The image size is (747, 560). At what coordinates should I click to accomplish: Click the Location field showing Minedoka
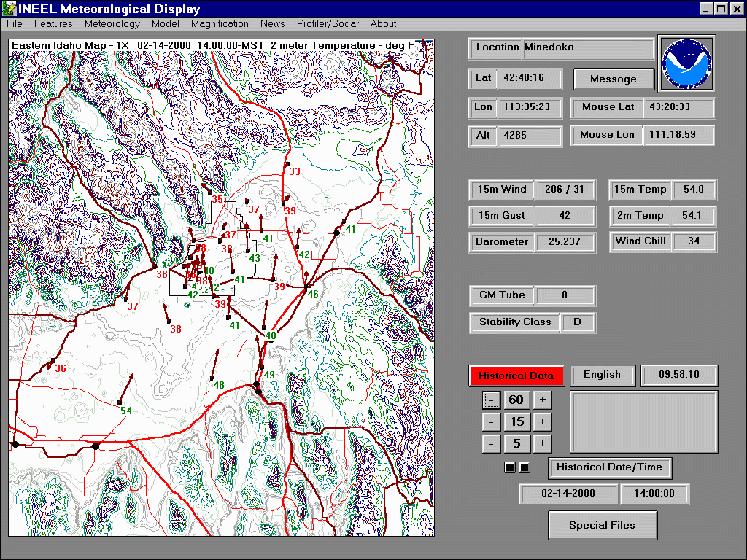point(589,47)
